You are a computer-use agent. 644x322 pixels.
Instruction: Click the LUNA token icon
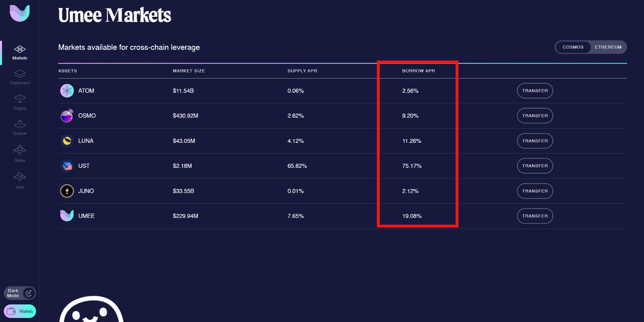coord(67,141)
